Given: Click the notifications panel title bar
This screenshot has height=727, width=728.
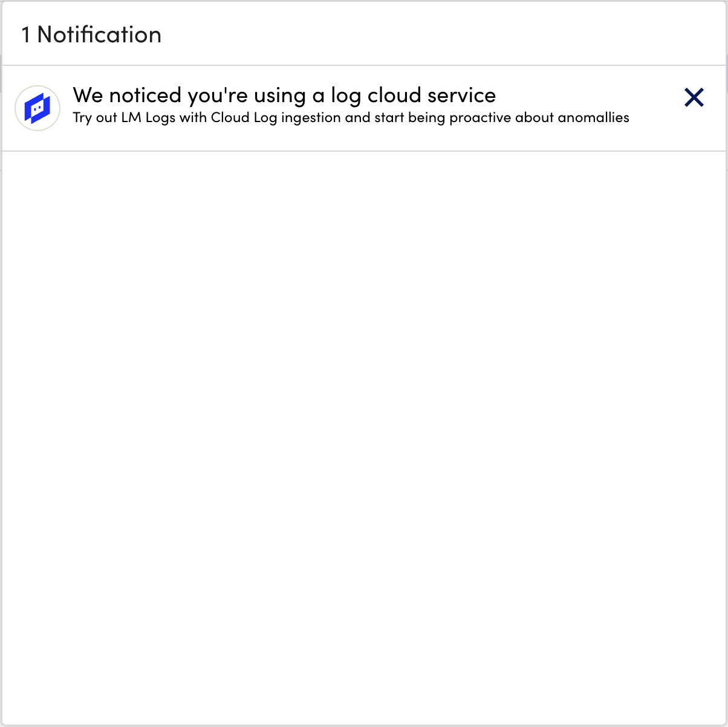Looking at the screenshot, I should click(363, 34).
